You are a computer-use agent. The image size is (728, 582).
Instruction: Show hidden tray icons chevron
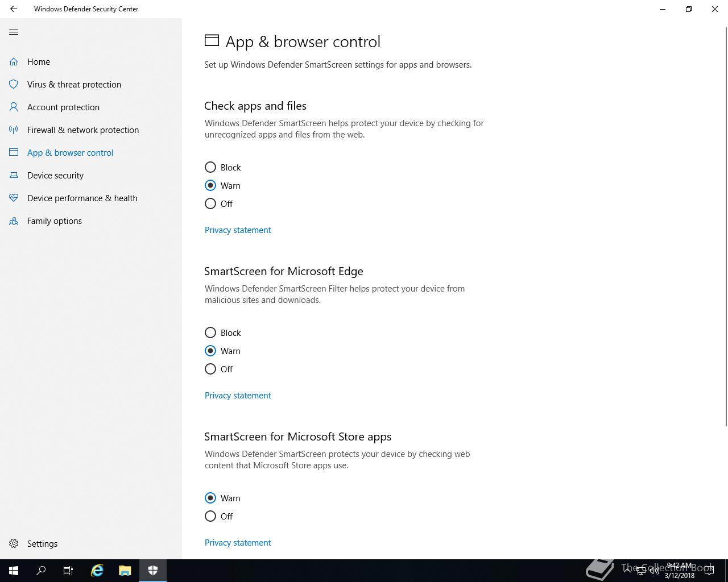coord(627,570)
